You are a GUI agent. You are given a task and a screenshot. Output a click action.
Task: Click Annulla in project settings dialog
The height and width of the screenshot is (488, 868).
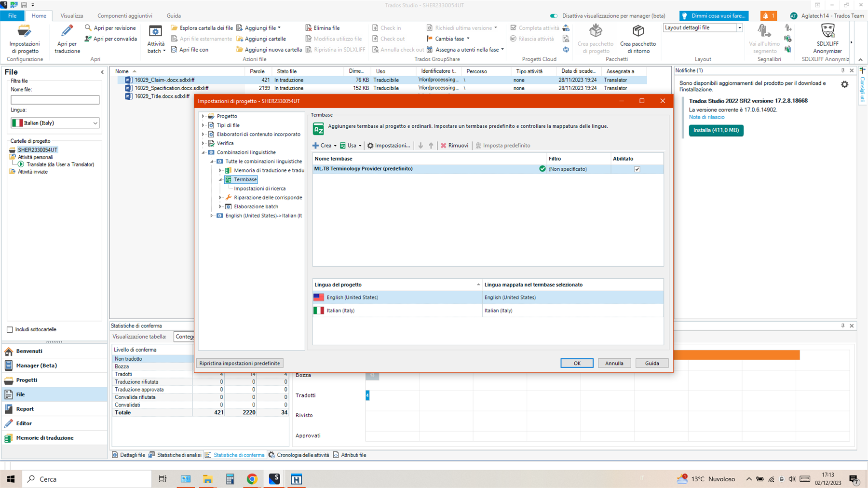(614, 363)
